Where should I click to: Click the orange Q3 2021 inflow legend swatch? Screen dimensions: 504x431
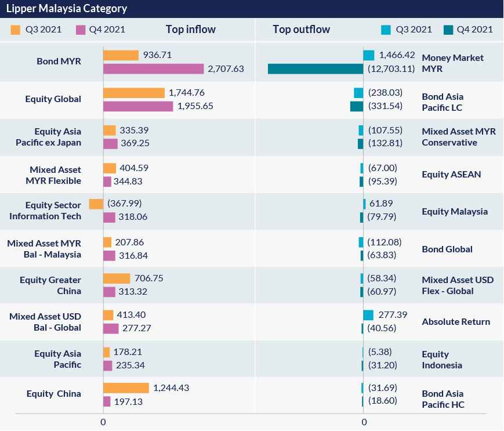[x=16, y=30]
